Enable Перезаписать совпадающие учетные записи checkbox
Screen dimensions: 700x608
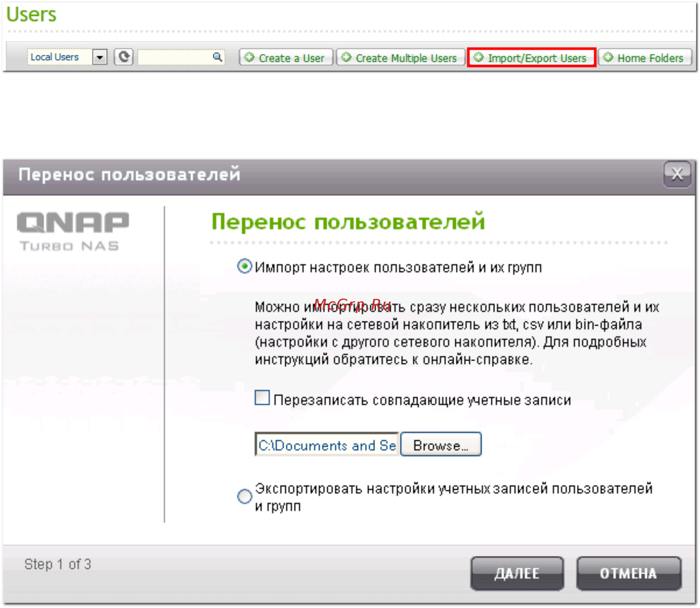[262, 398]
